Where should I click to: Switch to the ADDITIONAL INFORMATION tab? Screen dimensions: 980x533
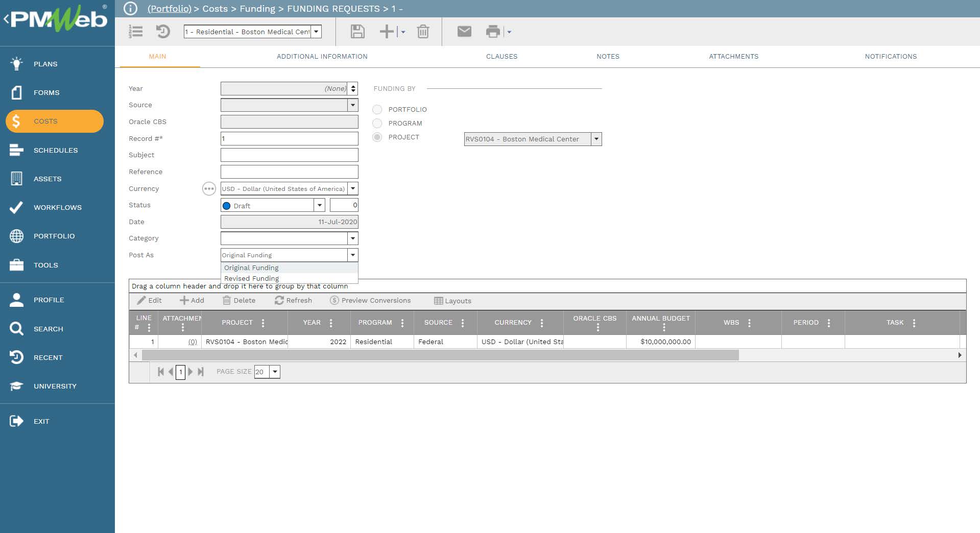click(x=322, y=57)
